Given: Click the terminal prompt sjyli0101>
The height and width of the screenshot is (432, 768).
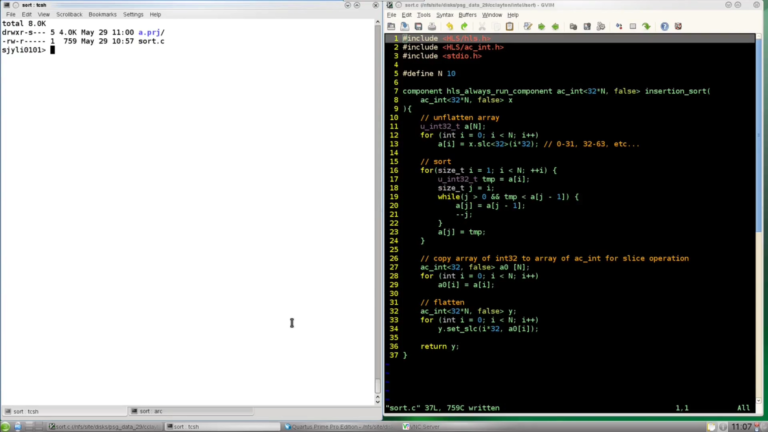Looking at the screenshot, I should click(24, 50).
